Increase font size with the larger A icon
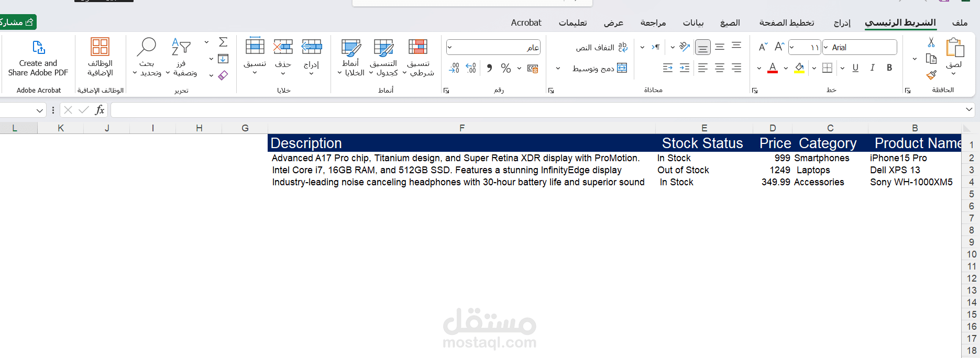Viewport: 980px width, 358px height. (x=779, y=47)
